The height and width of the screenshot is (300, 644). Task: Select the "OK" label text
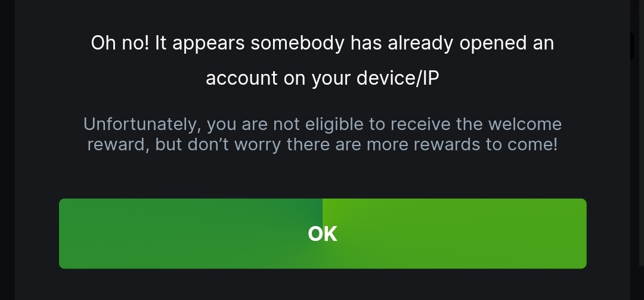(323, 234)
